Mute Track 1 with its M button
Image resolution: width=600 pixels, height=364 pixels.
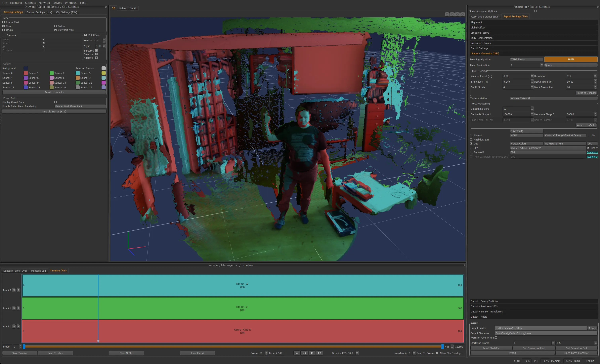pyautogui.click(x=14, y=308)
